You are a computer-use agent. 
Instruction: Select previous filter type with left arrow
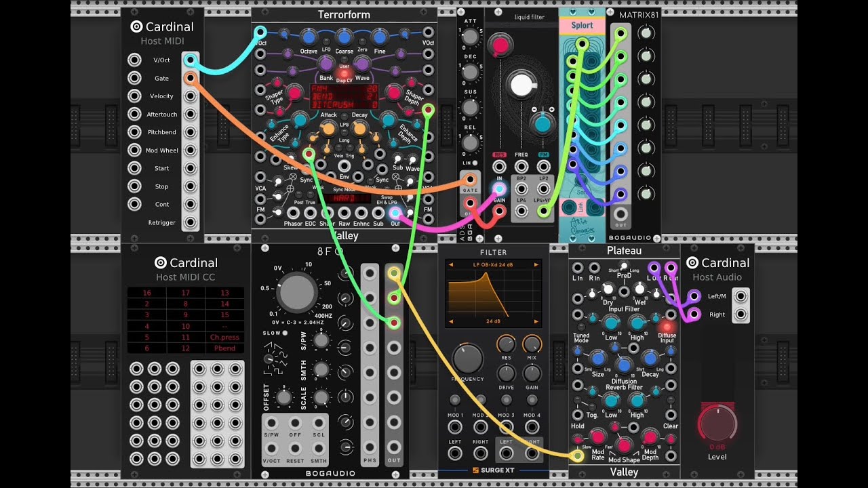click(x=450, y=264)
